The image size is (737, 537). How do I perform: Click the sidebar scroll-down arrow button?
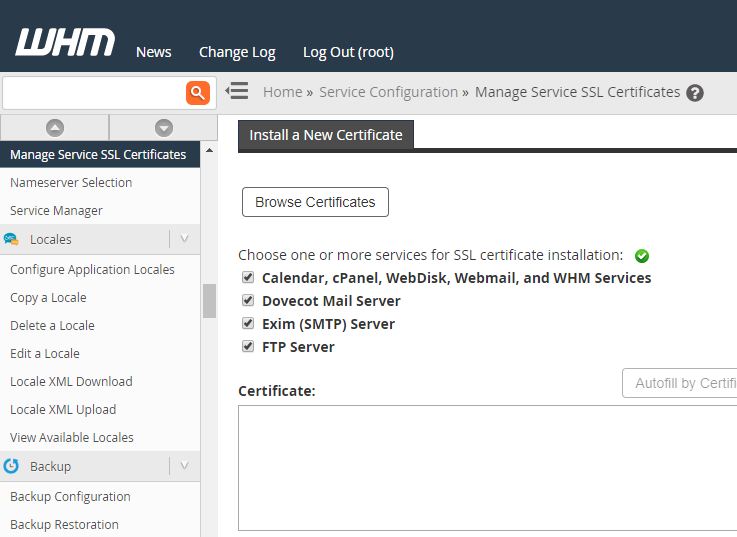(x=164, y=127)
